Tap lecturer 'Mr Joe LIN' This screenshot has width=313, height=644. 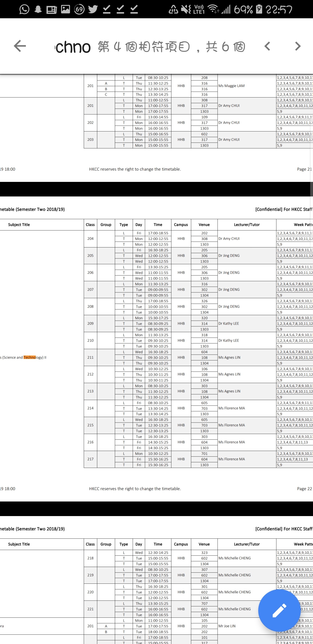(227, 626)
